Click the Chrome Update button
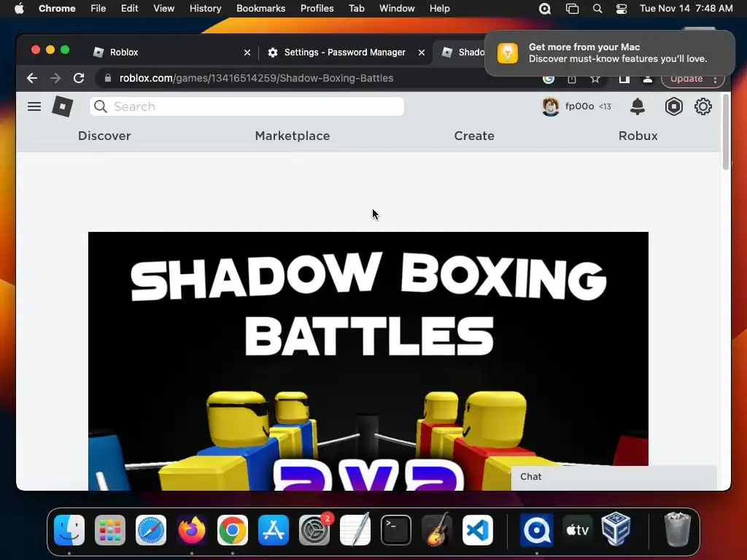The width and height of the screenshot is (747, 560). pyautogui.click(x=686, y=79)
